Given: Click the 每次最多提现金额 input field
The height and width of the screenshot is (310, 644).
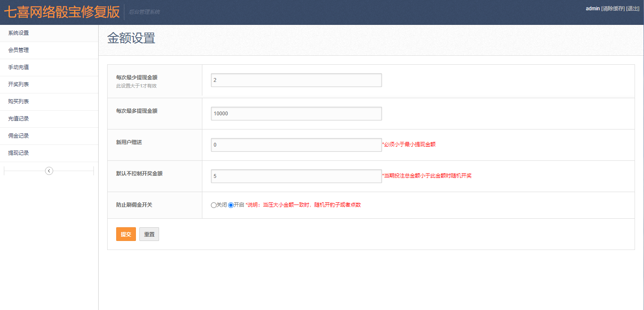Looking at the screenshot, I should pyautogui.click(x=296, y=114).
